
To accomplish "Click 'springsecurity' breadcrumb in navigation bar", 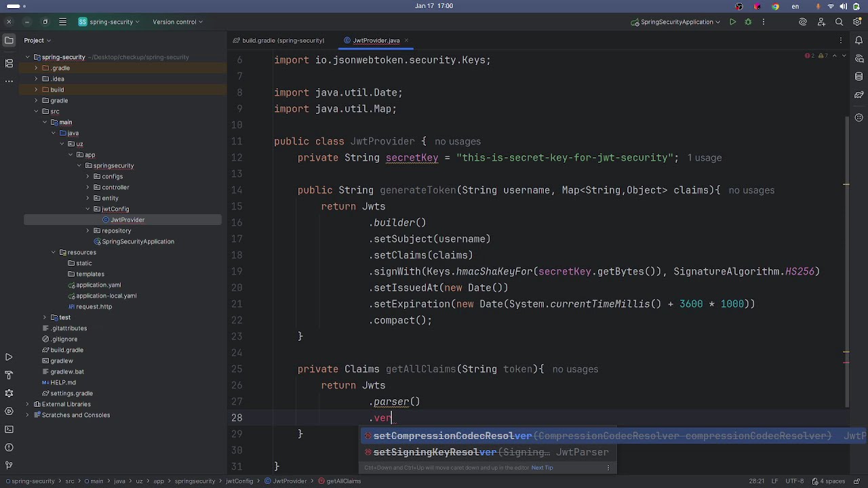I will tap(195, 481).
